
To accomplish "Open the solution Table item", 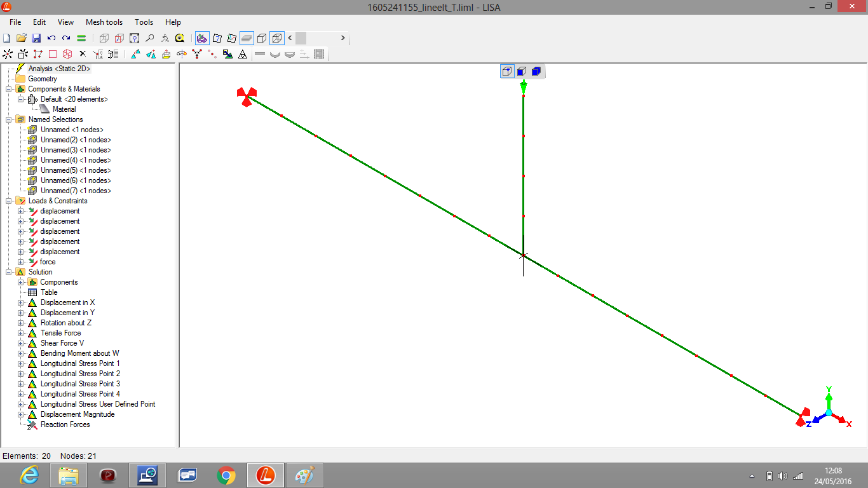I will [x=49, y=292].
